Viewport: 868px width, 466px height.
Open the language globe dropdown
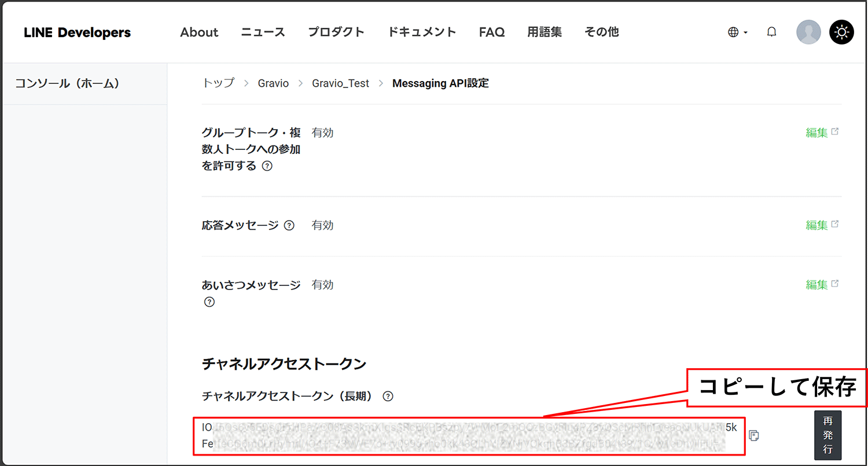pos(737,32)
